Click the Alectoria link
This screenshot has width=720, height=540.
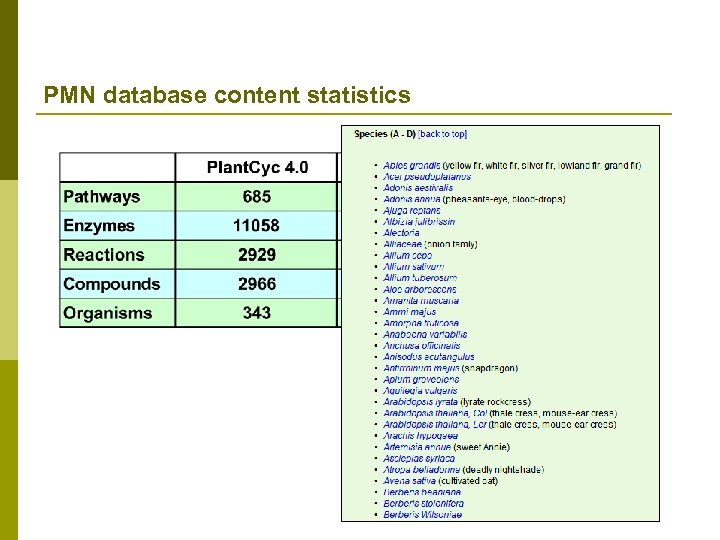point(401,233)
